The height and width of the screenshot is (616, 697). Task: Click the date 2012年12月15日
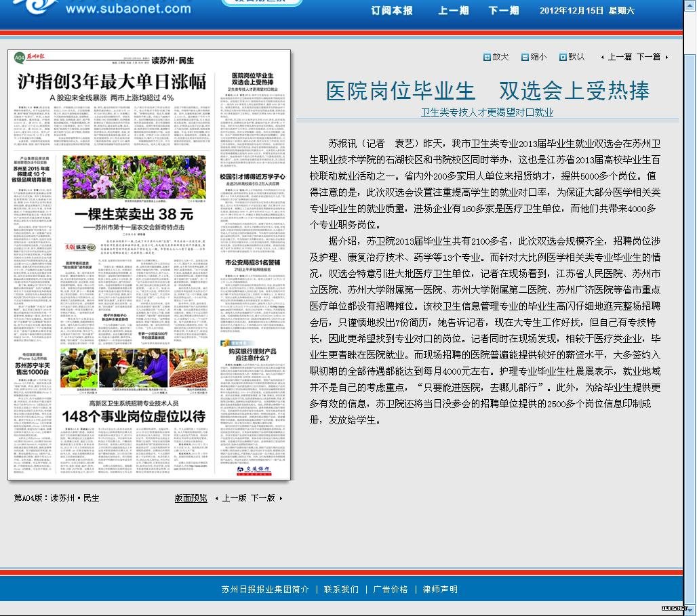point(571,11)
